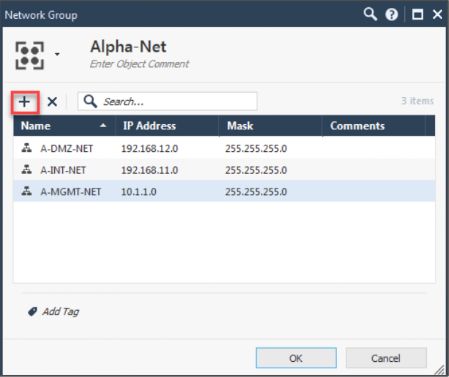Screen dimensions: 449x377
Task: Select the A-DMZ-NET row
Action: pos(224,148)
